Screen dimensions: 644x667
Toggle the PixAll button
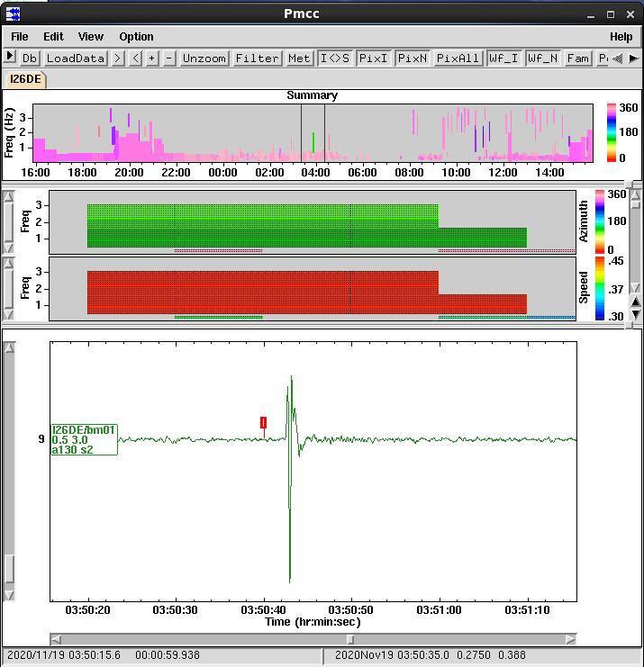(x=458, y=59)
